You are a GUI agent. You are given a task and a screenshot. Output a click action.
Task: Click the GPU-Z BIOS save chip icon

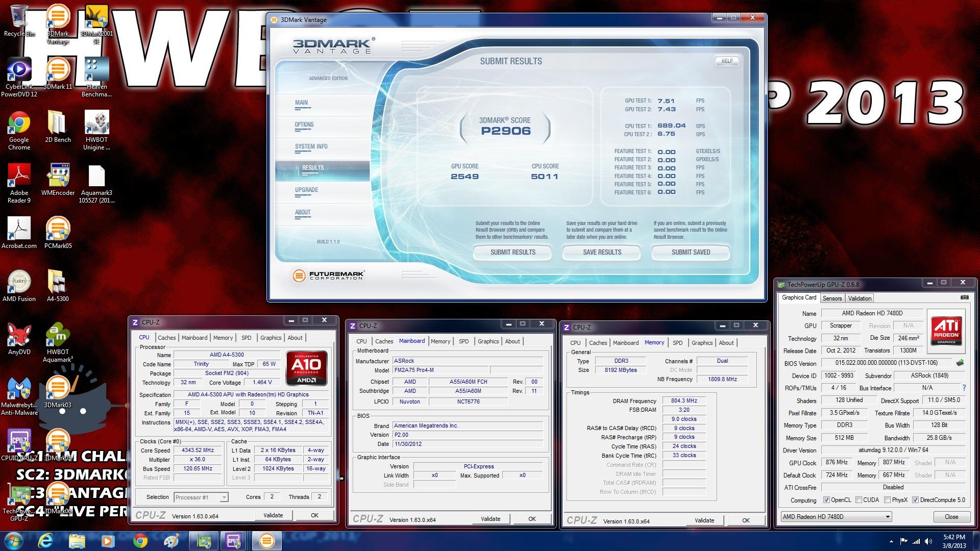click(x=960, y=363)
